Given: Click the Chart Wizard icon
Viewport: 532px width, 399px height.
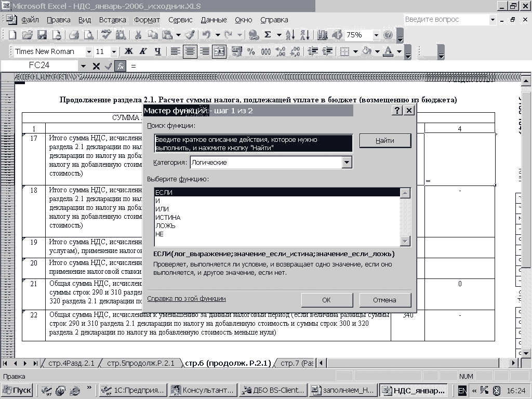Looking at the screenshot, I should click(x=323, y=35).
